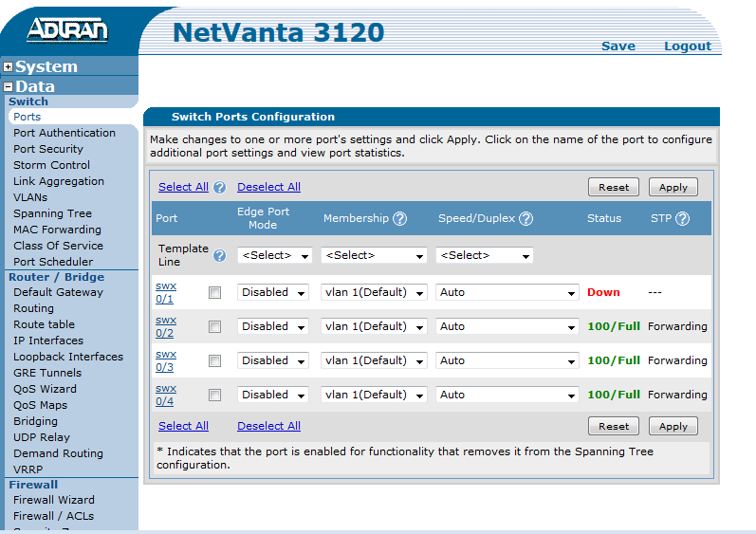Open Membership dropdown for swx 0/1
Screen dimensions: 756x534
tap(374, 292)
